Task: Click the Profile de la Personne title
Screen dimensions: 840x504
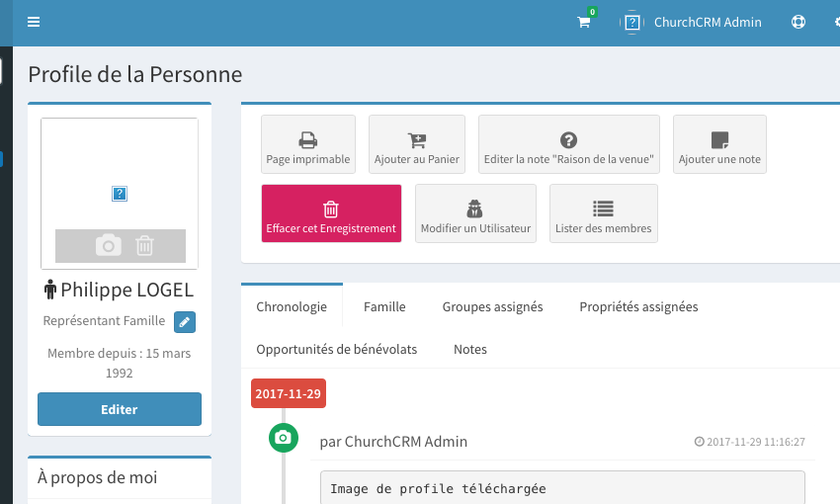Action: click(135, 74)
